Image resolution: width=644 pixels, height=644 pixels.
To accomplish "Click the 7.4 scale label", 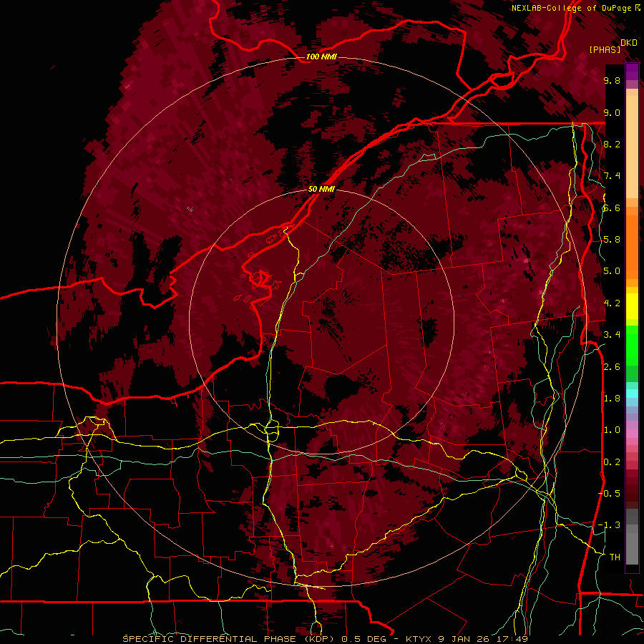I will (612, 176).
